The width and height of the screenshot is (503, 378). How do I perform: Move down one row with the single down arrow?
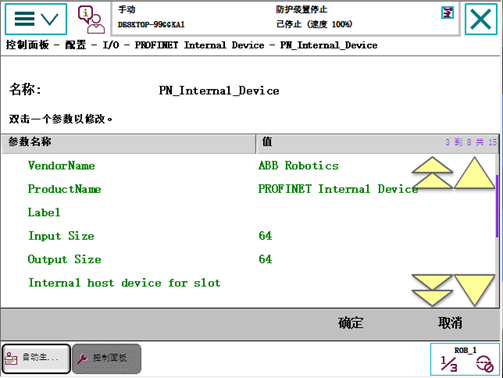click(x=474, y=290)
